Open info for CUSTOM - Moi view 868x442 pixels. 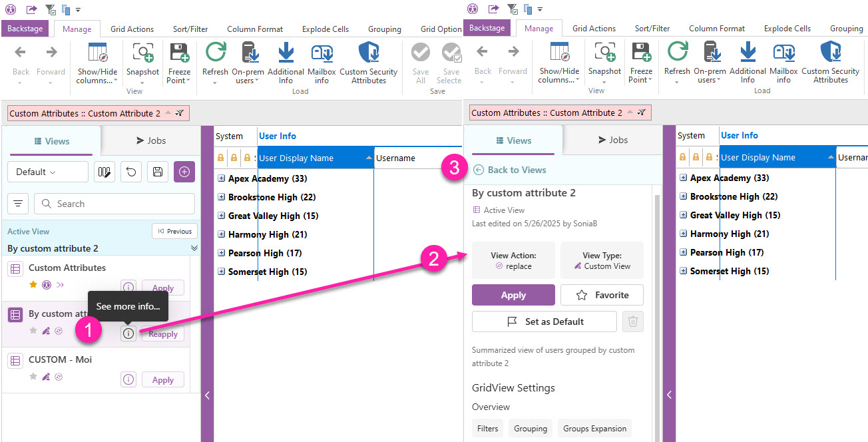click(128, 379)
